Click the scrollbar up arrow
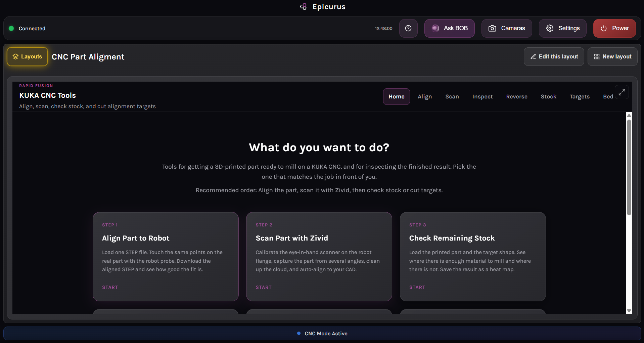644x343 pixels. pos(629,115)
